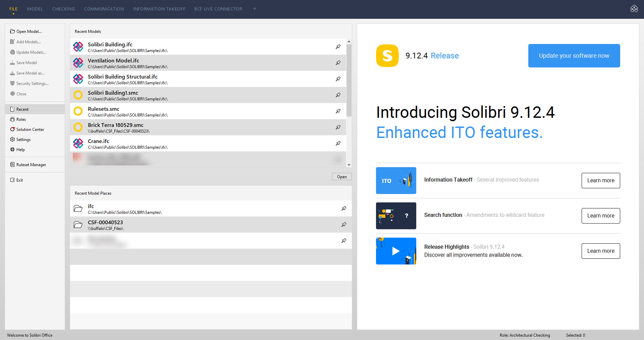Image resolution: width=644 pixels, height=340 pixels.
Task: Pin the Solibri Building.ifc recent model
Action: [338, 47]
